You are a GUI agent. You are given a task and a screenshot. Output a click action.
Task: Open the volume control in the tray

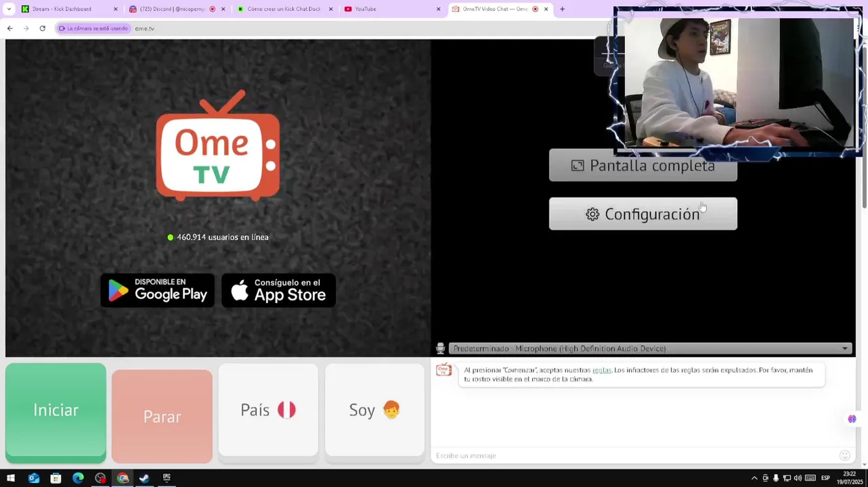coord(798,478)
